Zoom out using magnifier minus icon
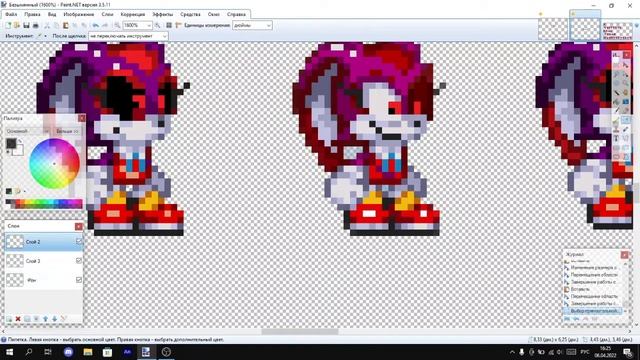This screenshot has height=360, width=640. point(117,25)
